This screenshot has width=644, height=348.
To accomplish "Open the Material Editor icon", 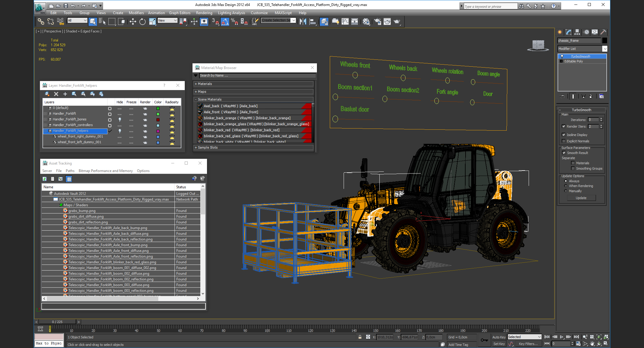I will [366, 21].
